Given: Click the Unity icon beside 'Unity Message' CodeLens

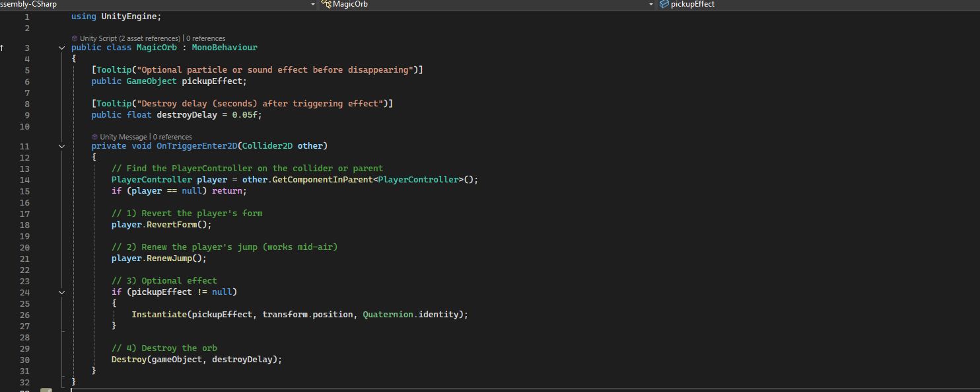Looking at the screenshot, I should point(94,137).
